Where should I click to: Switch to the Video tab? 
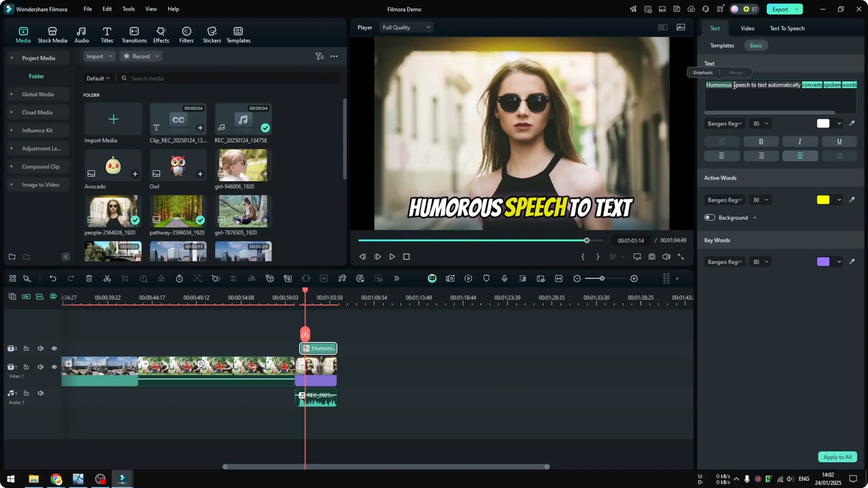tap(747, 28)
